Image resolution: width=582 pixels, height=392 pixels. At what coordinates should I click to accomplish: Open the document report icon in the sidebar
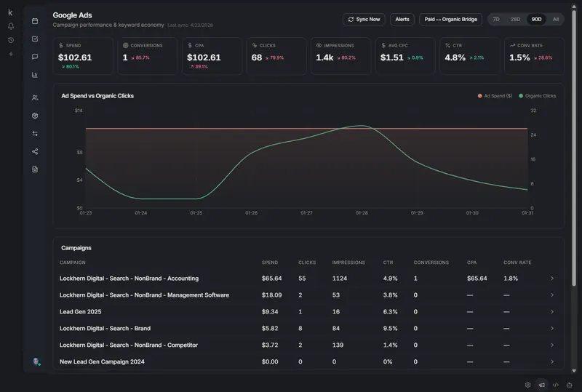coord(35,169)
